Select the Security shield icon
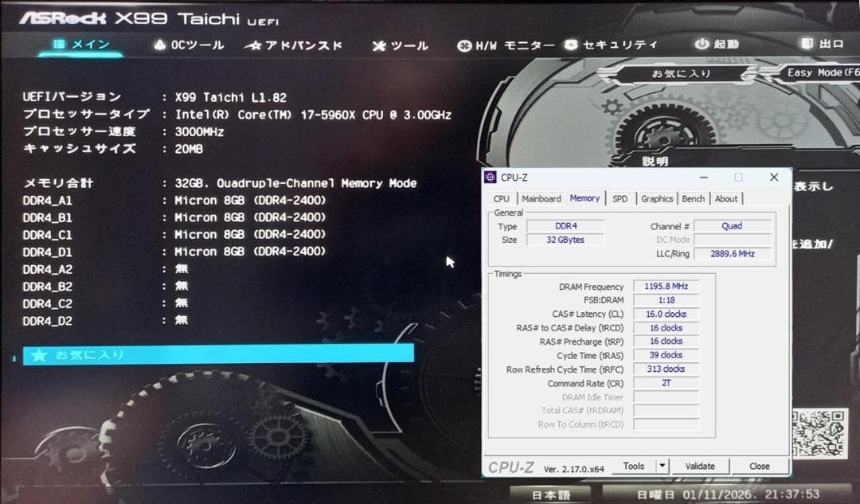860x504 pixels. click(570, 45)
